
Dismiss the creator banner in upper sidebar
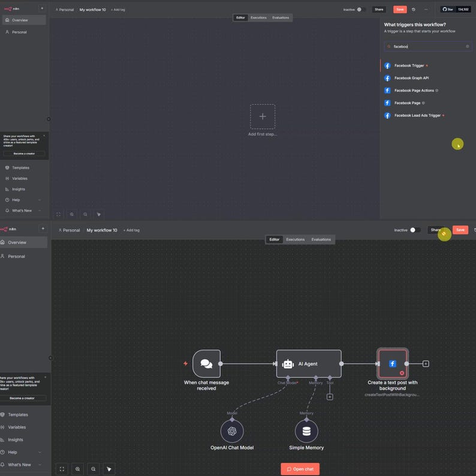(44, 135)
